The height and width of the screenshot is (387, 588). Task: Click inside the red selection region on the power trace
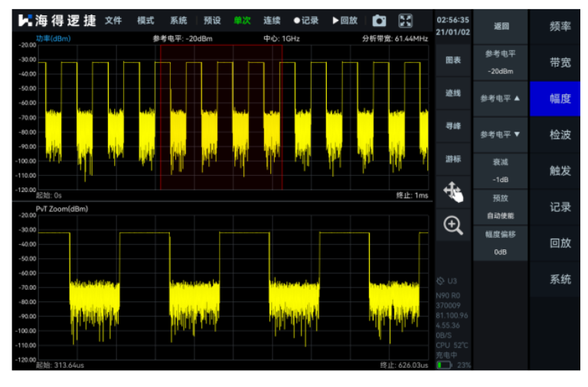[220, 115]
